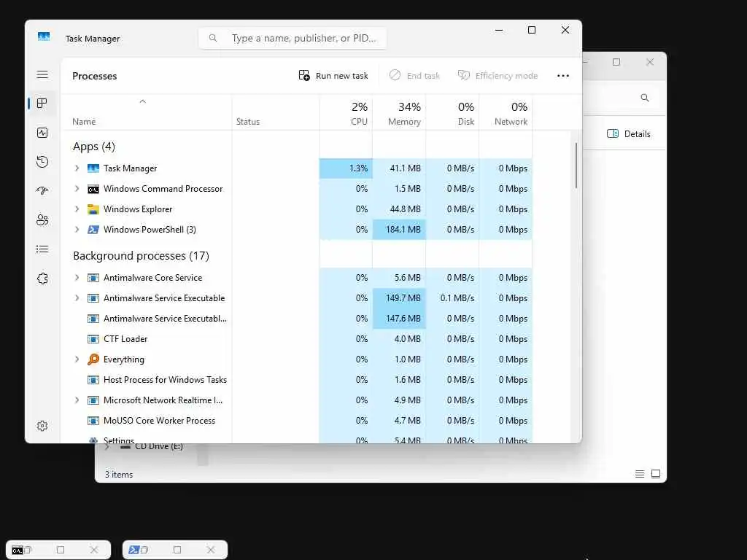This screenshot has height=560, width=747.
Task: Click the Host Process for Windows Tasks icon
Action: (93, 380)
